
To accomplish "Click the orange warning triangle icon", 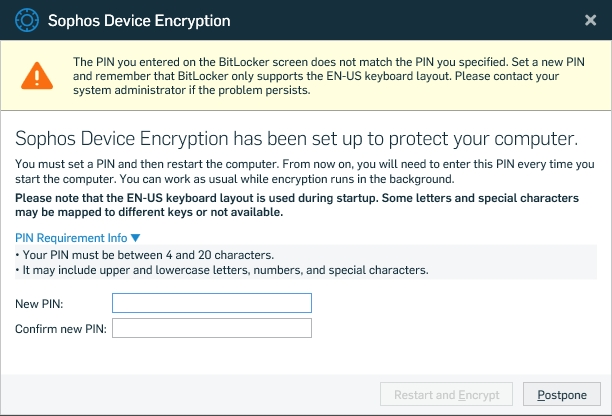I will click(x=38, y=76).
